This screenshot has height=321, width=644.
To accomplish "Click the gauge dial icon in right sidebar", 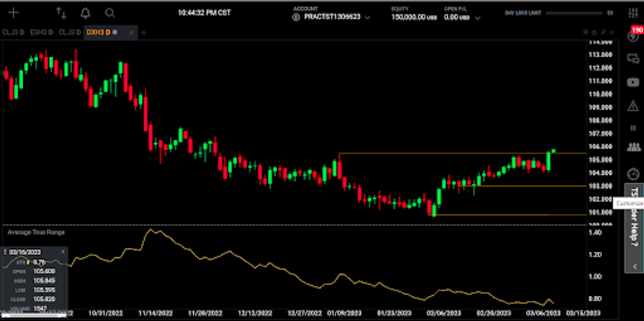I will point(633,174).
